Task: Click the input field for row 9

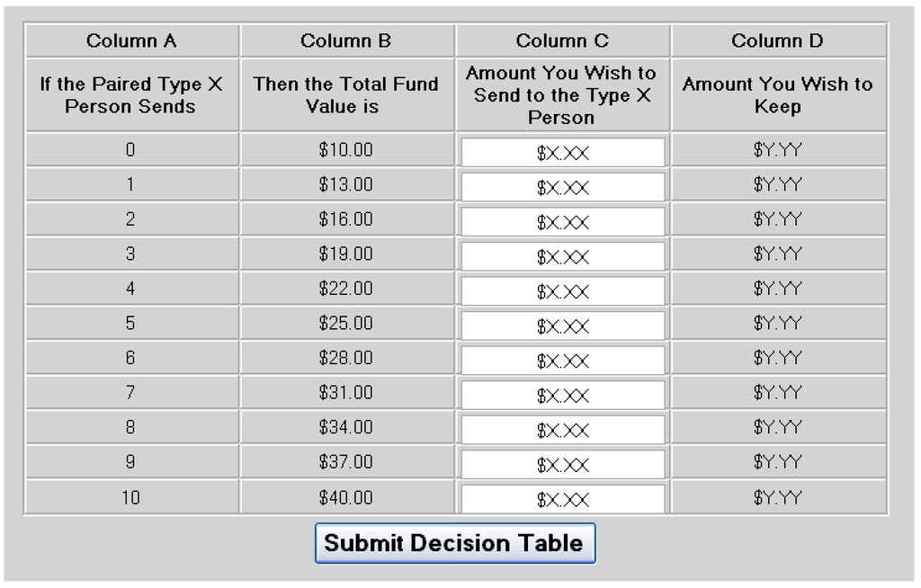Action: [x=563, y=463]
